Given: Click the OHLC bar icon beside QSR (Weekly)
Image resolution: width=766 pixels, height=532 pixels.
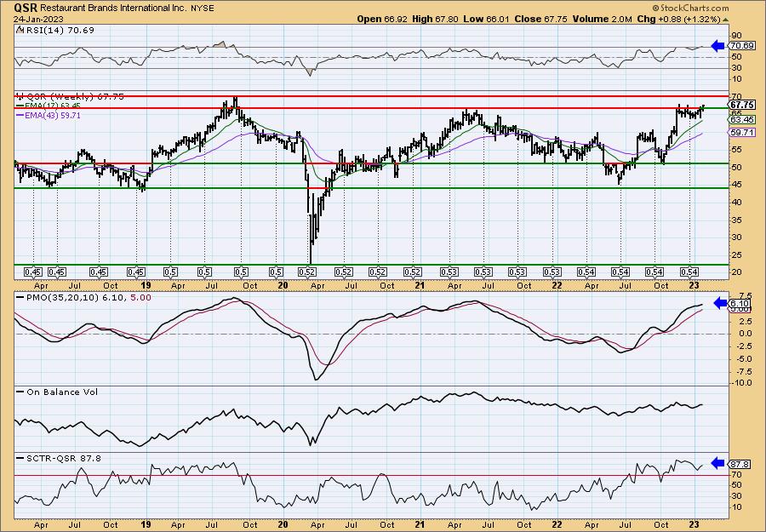Looking at the screenshot, I should coord(20,96).
